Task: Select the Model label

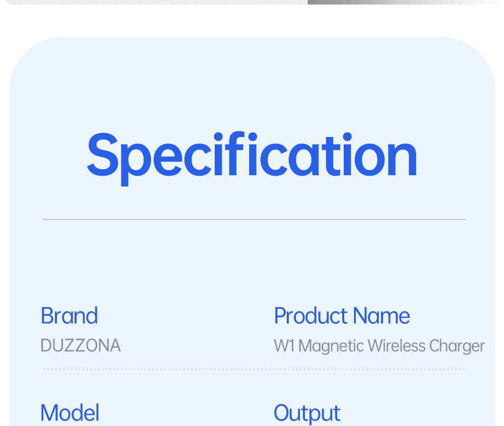Action: pos(70,413)
